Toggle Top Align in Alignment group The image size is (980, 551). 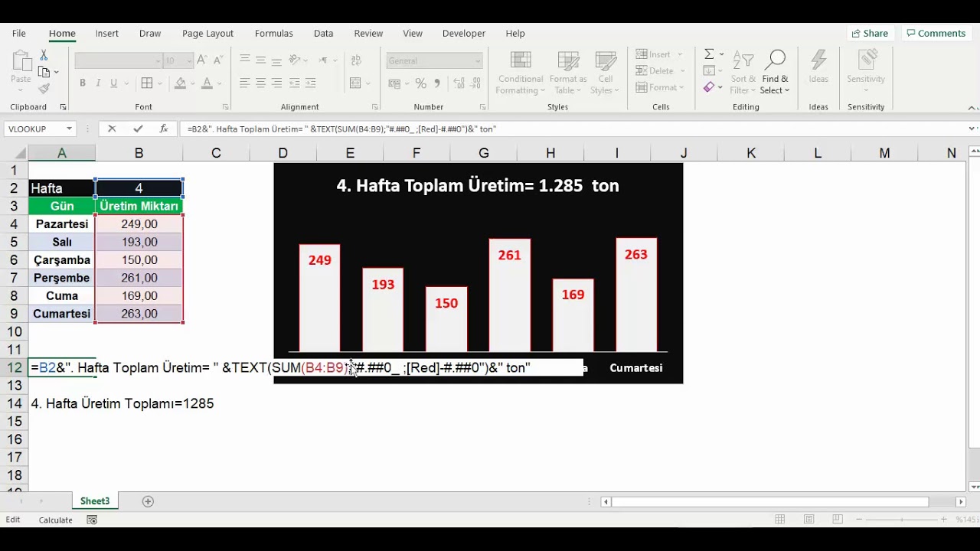[245, 60]
